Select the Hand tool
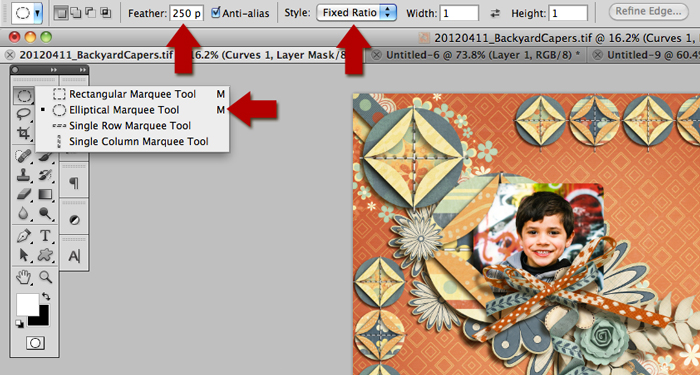 pyautogui.click(x=23, y=277)
